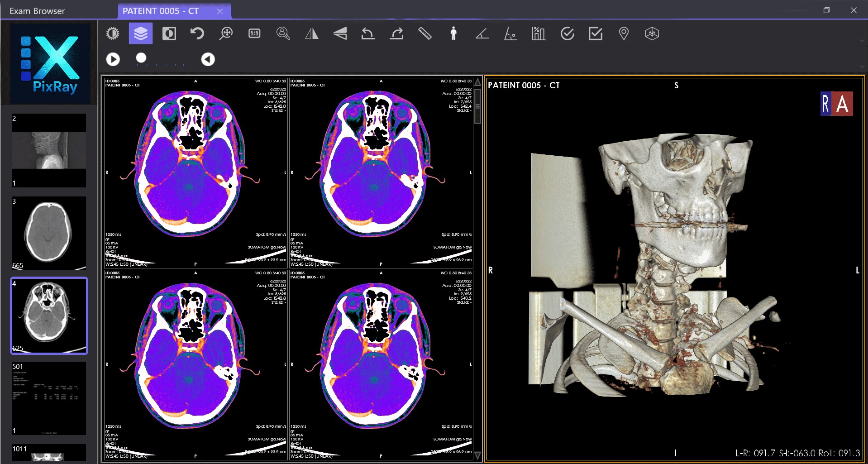Click the undo icon in the toolbar

[x=196, y=33]
